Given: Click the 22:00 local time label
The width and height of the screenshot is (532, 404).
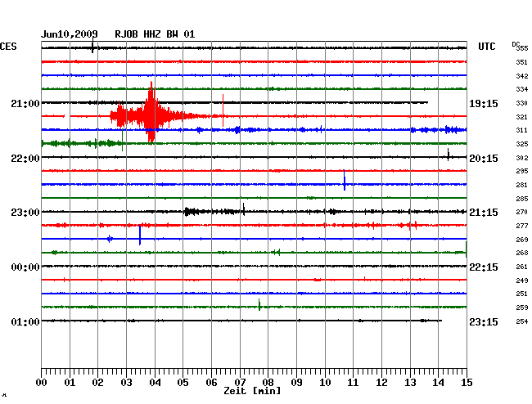Looking at the screenshot, I should [x=25, y=159].
